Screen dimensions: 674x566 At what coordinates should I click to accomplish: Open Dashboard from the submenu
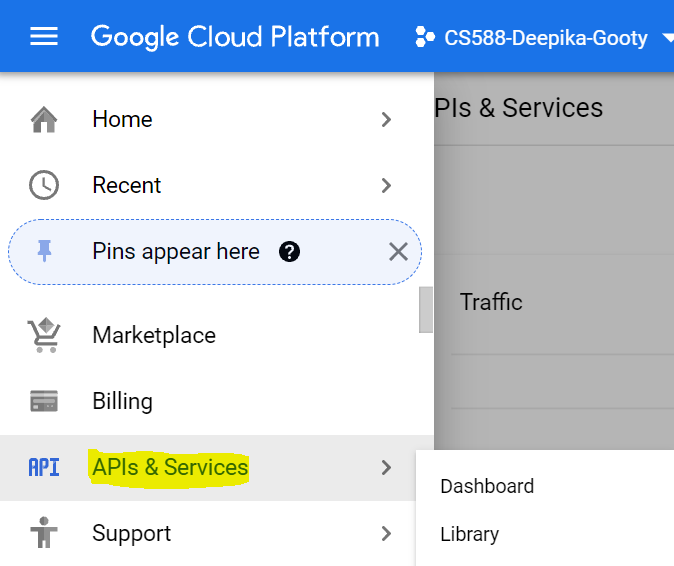(487, 486)
